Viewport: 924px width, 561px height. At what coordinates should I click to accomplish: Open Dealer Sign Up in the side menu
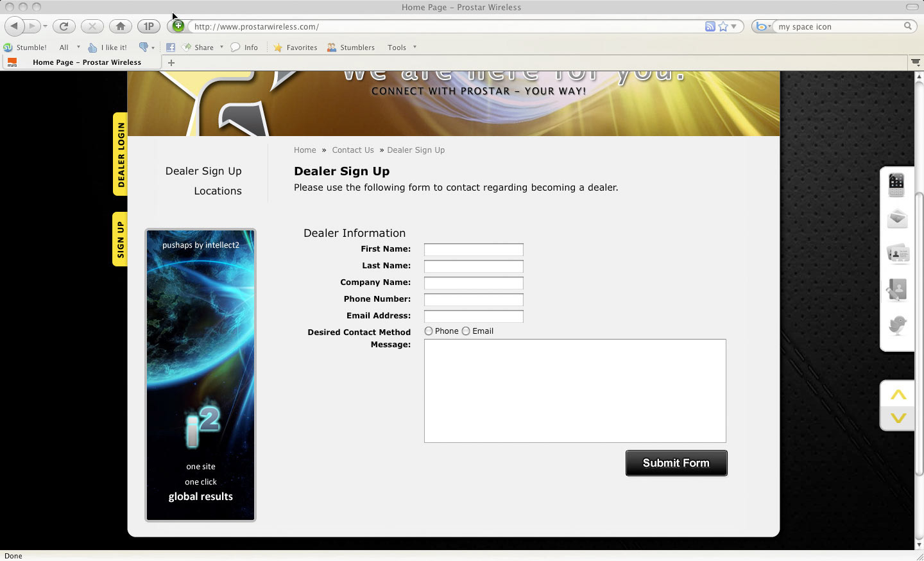point(203,171)
